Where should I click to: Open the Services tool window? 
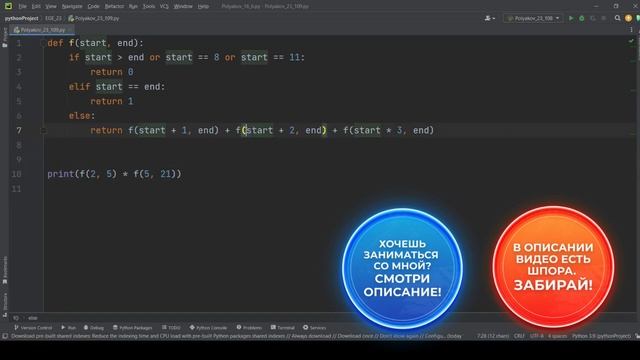click(314, 328)
